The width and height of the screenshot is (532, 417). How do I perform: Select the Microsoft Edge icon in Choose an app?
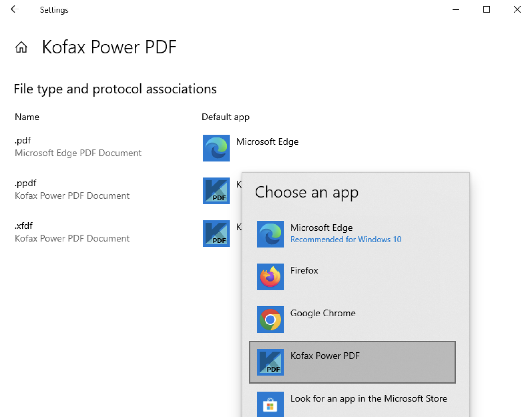pos(270,234)
